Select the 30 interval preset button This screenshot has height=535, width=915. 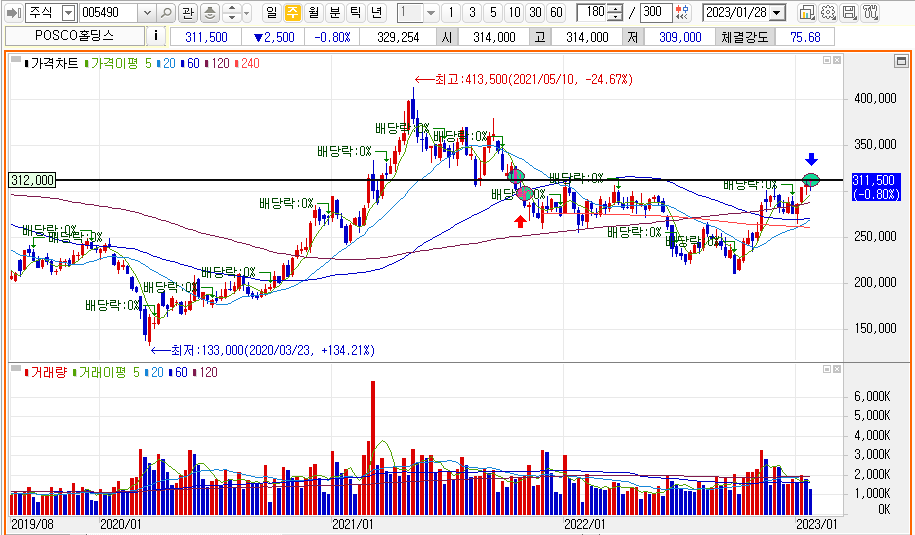(x=535, y=12)
